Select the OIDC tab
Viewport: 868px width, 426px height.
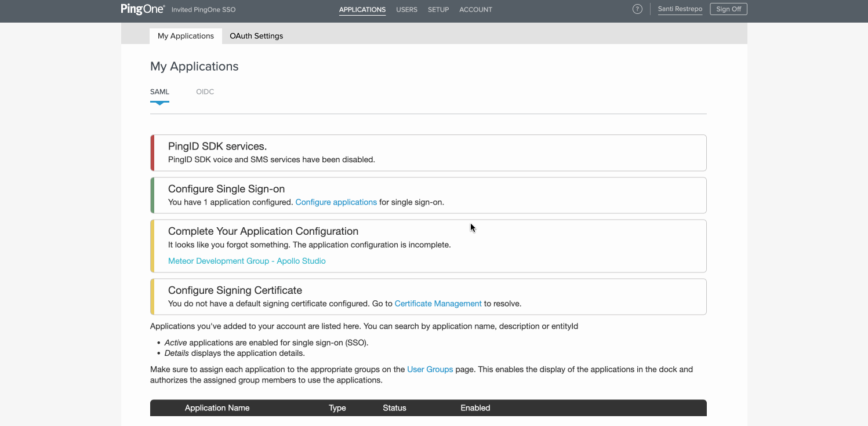coord(205,92)
